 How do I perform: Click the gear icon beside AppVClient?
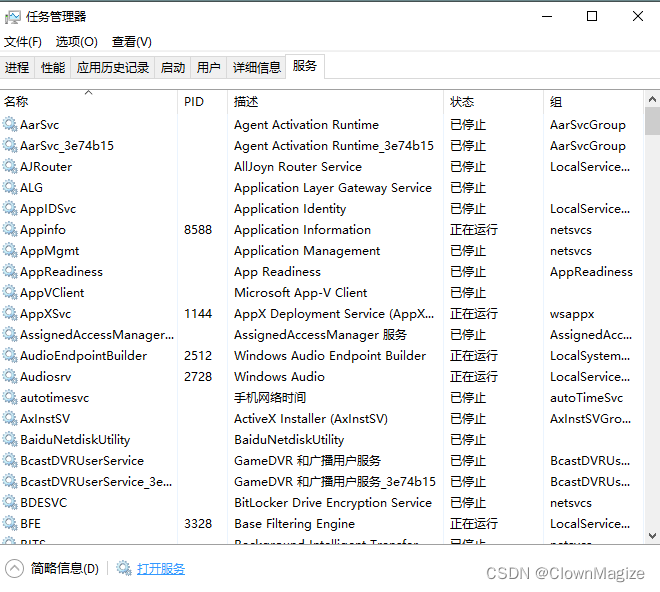[10, 293]
